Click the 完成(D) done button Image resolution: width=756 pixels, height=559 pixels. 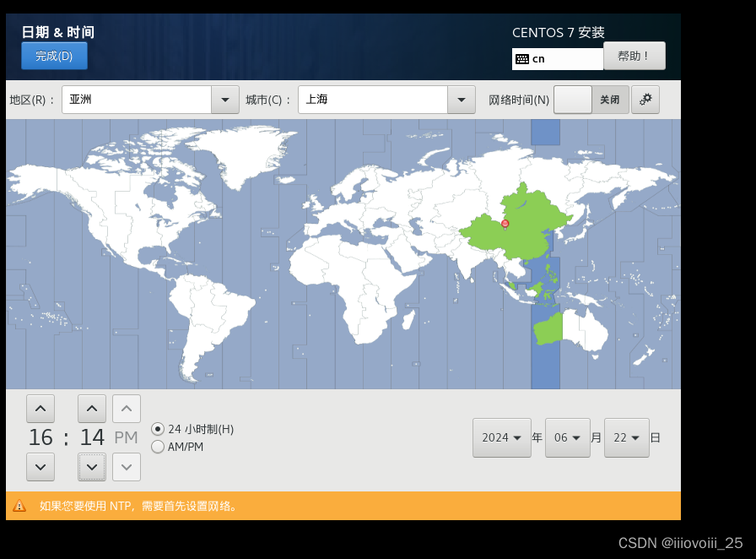point(54,56)
